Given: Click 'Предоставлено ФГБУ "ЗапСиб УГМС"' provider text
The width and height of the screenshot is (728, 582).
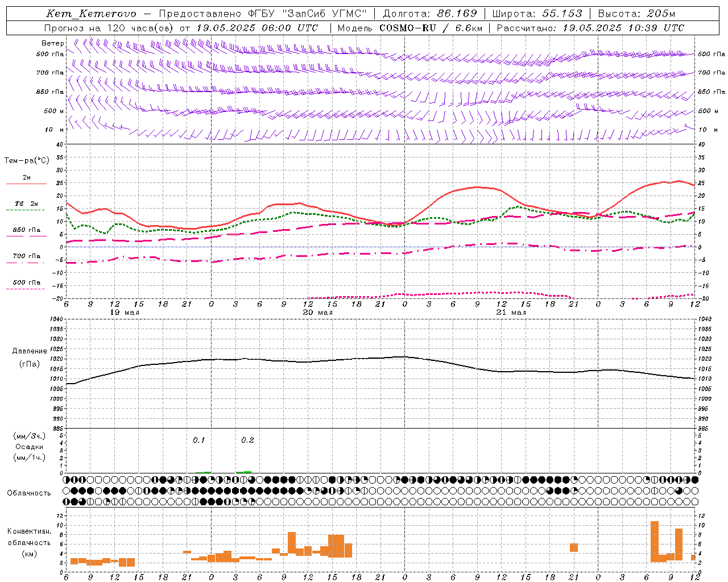Looking at the screenshot, I should point(263,14).
